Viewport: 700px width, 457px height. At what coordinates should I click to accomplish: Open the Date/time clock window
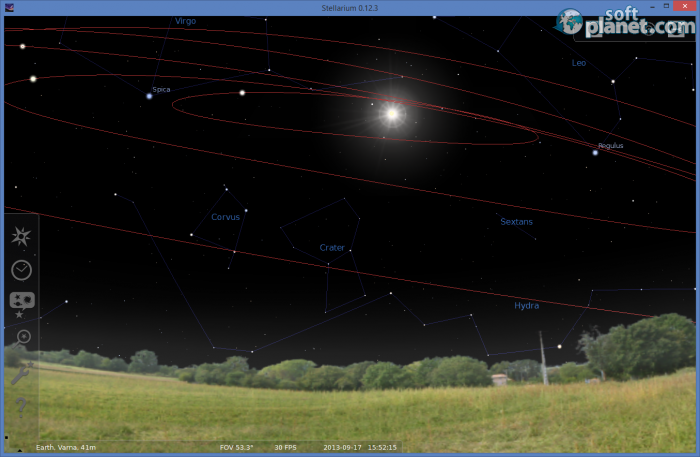pos(21,270)
